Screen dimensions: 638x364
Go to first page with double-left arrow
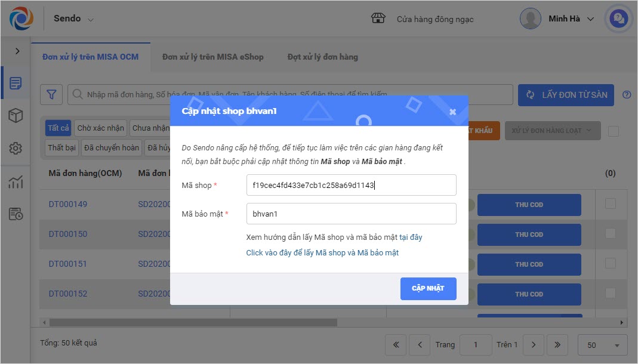[x=396, y=345]
